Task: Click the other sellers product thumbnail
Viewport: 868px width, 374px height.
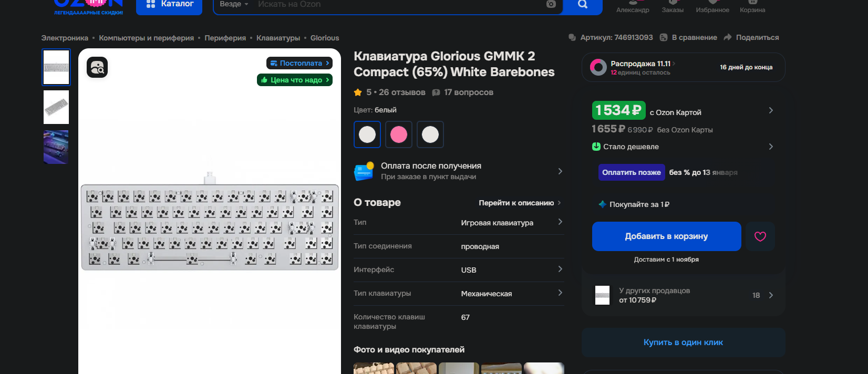Action: 602,295
